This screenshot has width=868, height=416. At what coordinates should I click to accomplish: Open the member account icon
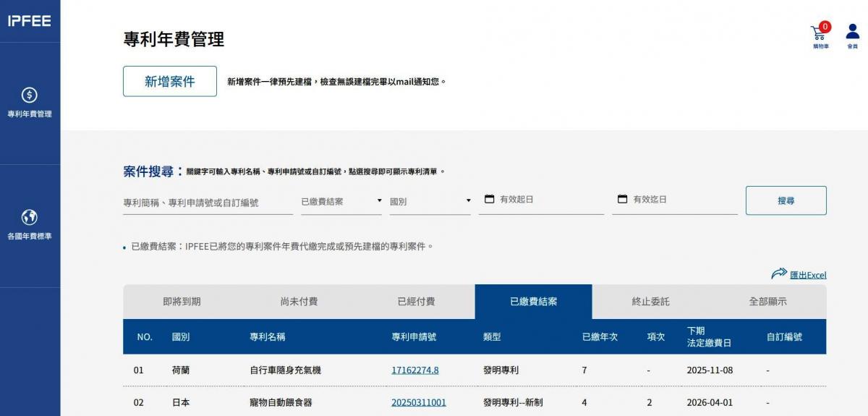tap(852, 33)
